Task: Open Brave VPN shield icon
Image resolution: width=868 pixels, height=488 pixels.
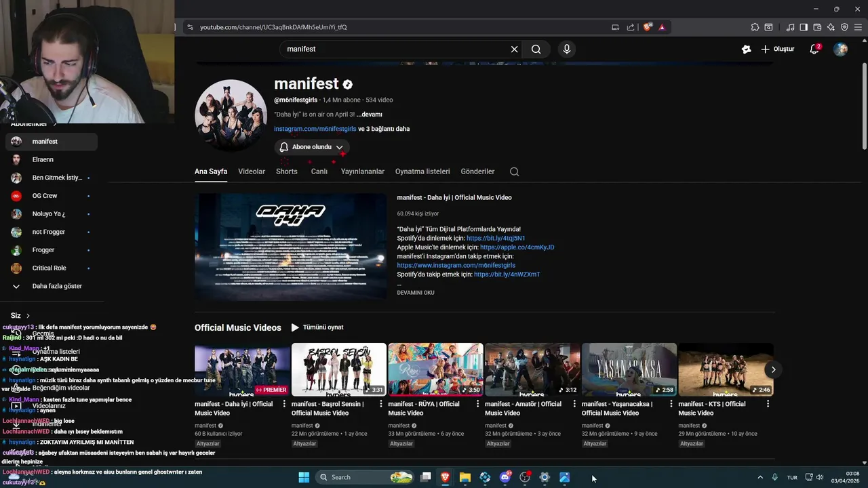Action: click(x=844, y=27)
